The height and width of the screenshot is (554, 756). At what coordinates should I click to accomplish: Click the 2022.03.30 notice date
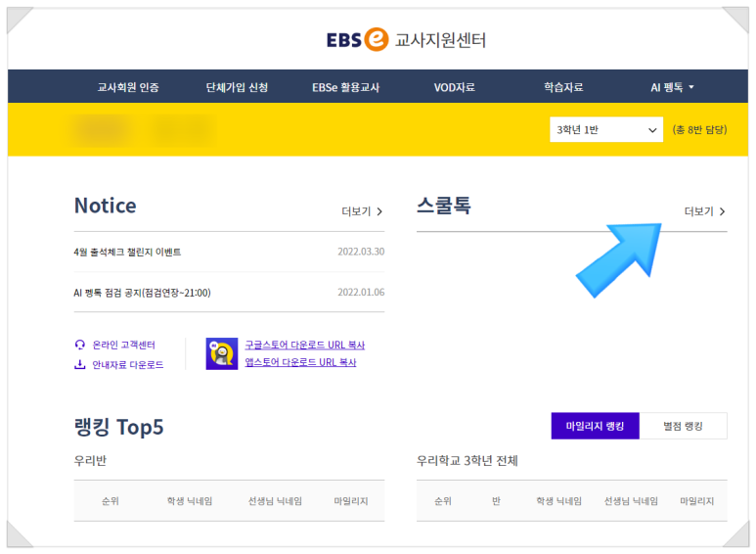pyautogui.click(x=361, y=252)
